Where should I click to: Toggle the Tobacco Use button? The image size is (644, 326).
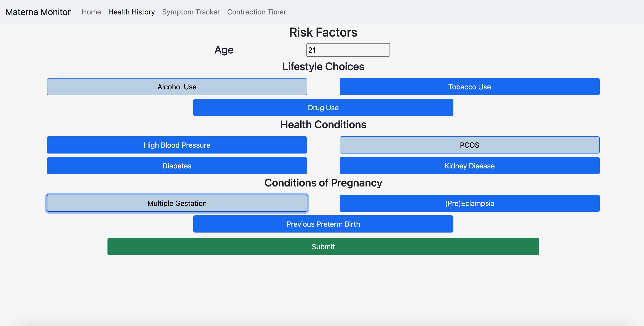point(469,87)
